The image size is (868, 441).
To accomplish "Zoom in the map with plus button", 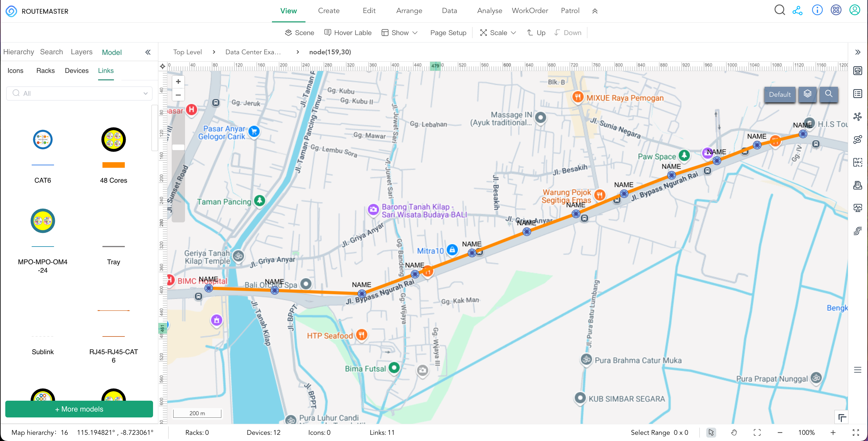I will (178, 82).
